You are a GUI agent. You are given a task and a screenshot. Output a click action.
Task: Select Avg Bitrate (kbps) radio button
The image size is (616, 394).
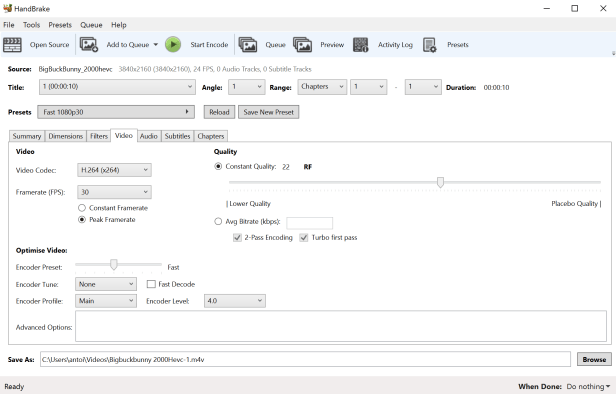pos(218,222)
